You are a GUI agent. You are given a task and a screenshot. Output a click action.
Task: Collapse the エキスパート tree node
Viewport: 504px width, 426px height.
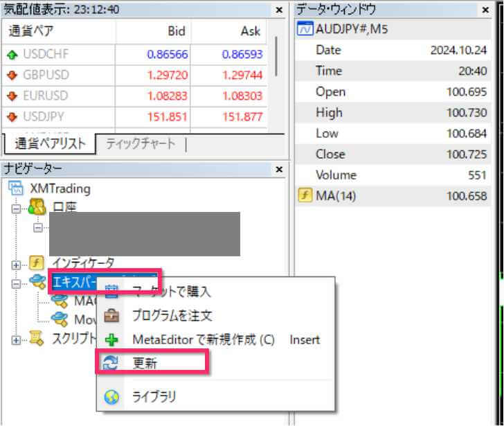(17, 283)
